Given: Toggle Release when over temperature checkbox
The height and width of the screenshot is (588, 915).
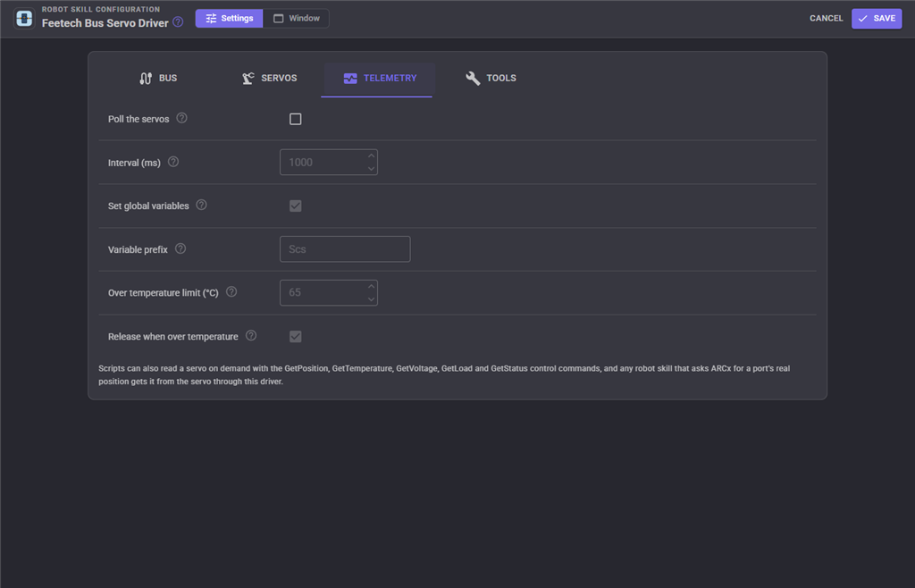Looking at the screenshot, I should (295, 337).
